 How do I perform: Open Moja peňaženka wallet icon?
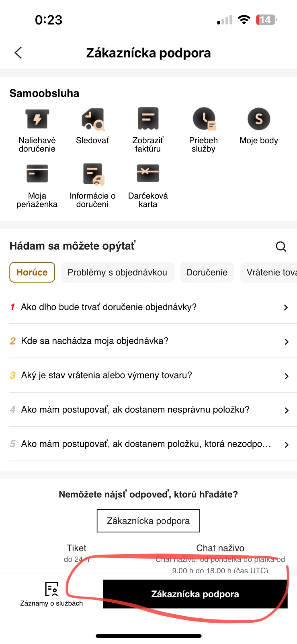(x=37, y=174)
